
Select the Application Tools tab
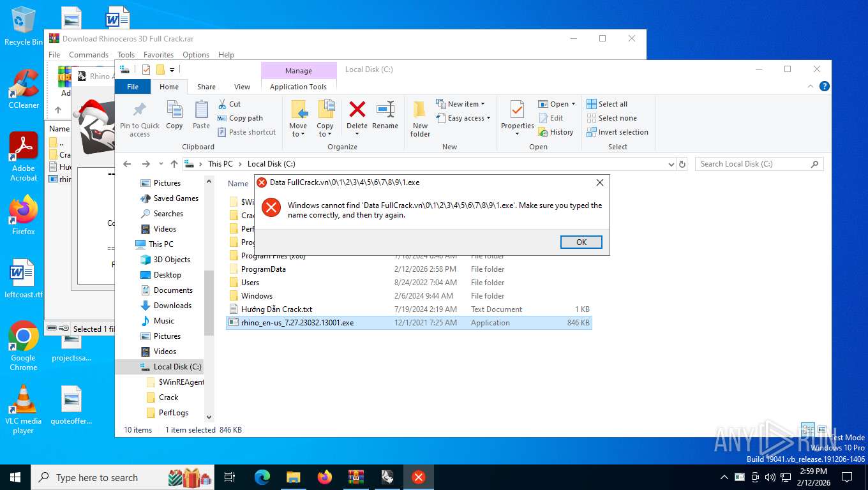(x=298, y=87)
